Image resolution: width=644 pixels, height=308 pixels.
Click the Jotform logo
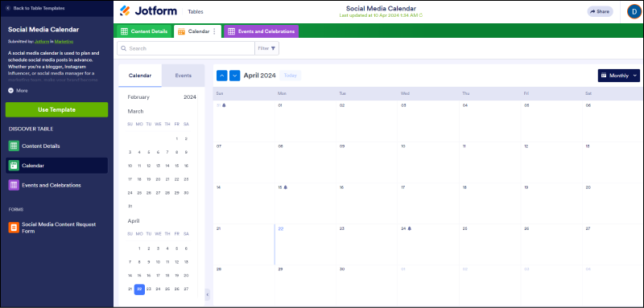[147, 11]
